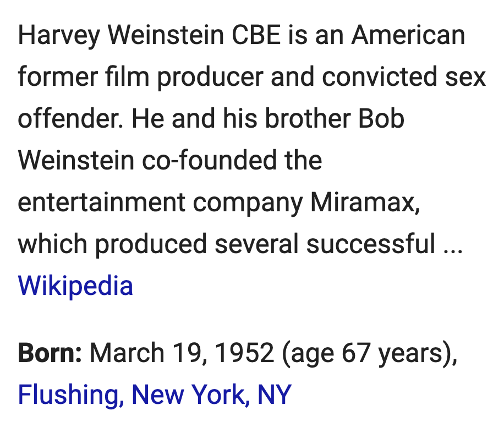Click the word entertainment

[x=101, y=202]
